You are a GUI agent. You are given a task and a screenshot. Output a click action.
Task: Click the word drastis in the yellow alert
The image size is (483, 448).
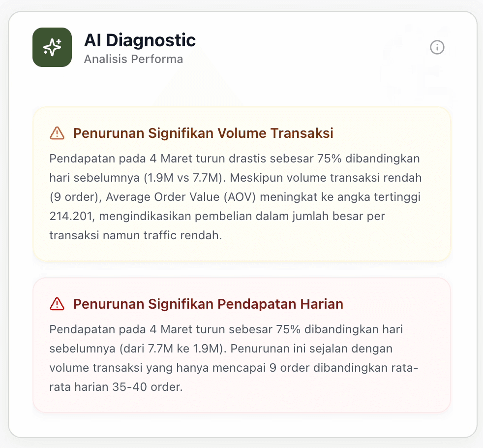244,159
